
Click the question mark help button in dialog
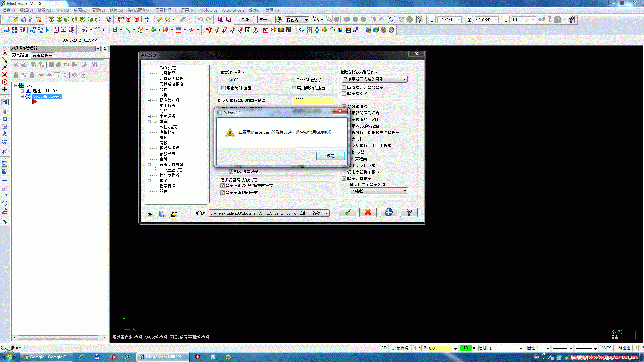[x=409, y=213]
